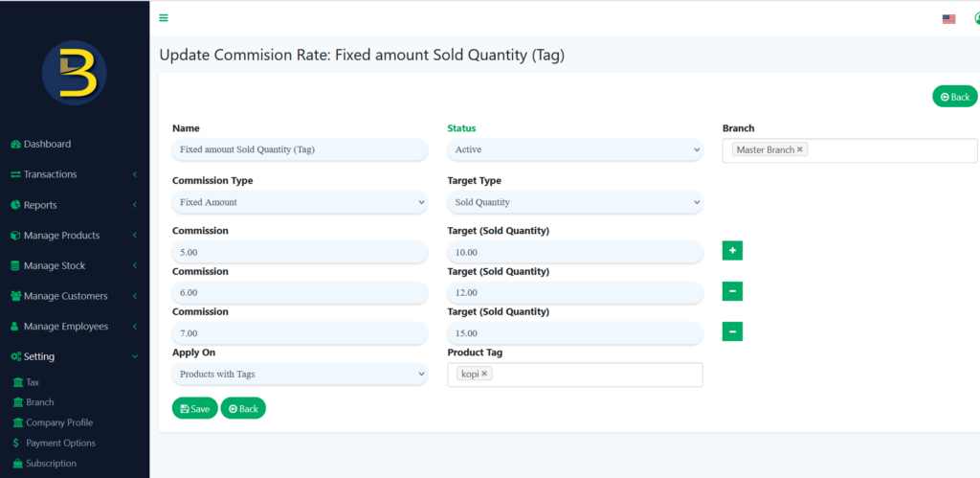Image resolution: width=980 pixels, height=478 pixels.
Task: Open Company Profile settings page
Action: coord(57,422)
